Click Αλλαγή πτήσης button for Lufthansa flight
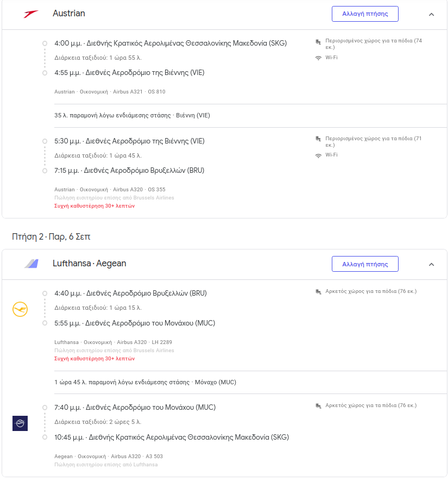Viewport: 448px width, 481px height. point(365,264)
